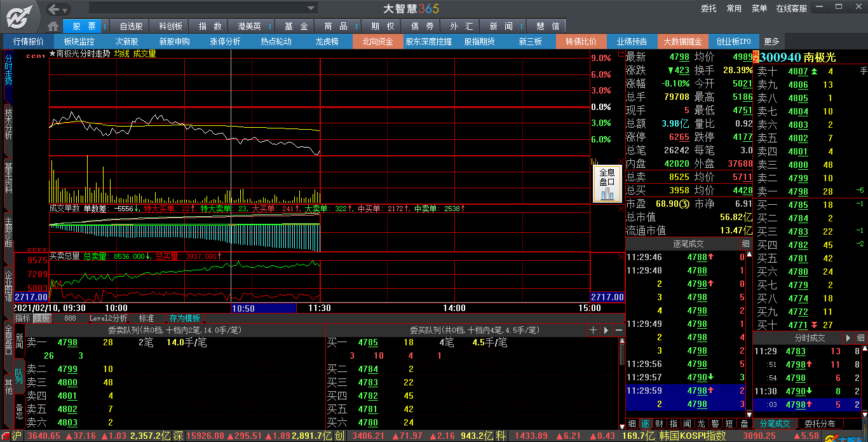The image size is (868, 442).
Task: Click 存为模板 to save template
Action: click(x=184, y=318)
